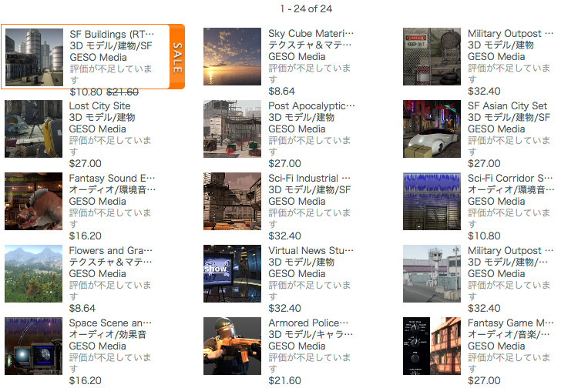Open category 'オーディオ/環境音…' under Fantasy Sound E…

pyautogui.click(x=112, y=189)
